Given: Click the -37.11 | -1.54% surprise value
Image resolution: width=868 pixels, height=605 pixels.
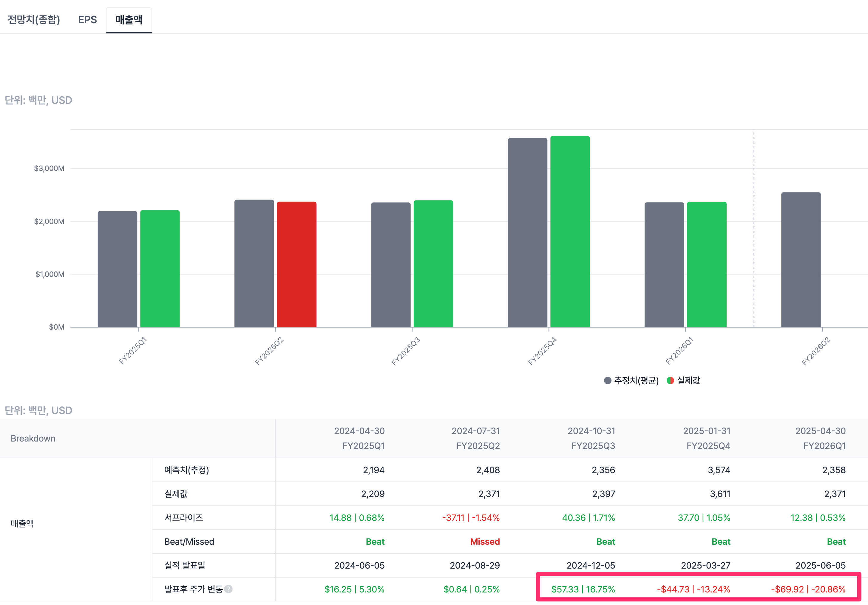Looking at the screenshot, I should point(471,518).
